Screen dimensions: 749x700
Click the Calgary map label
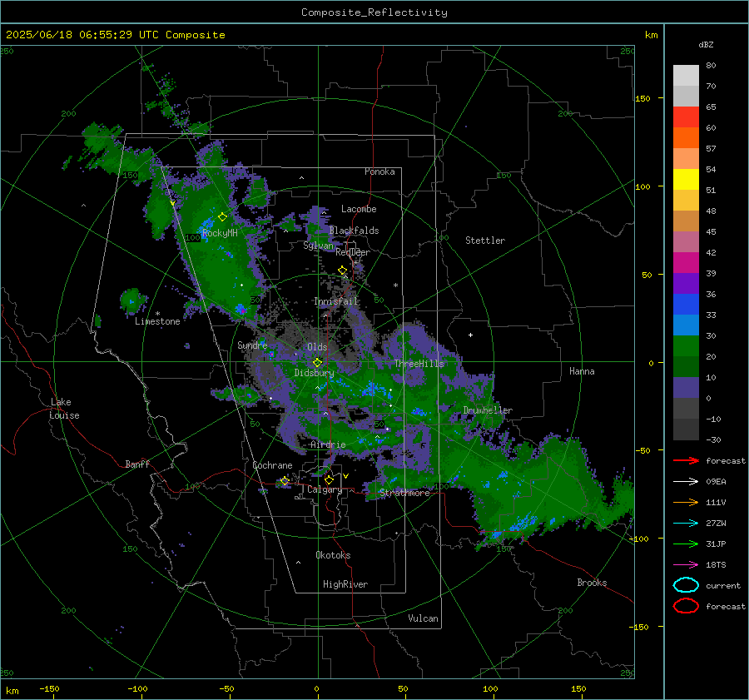pyautogui.click(x=325, y=489)
